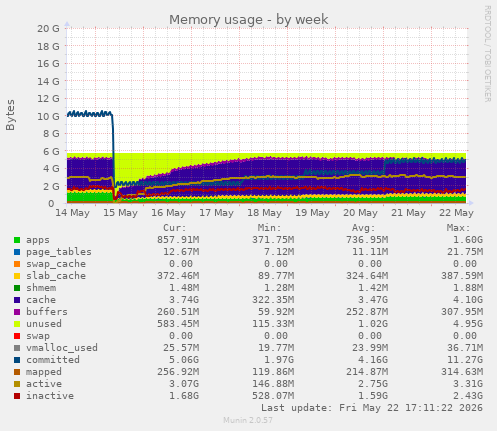Click apps max value 1.60G
Viewport: 497px width, 431px height.
(x=468, y=240)
